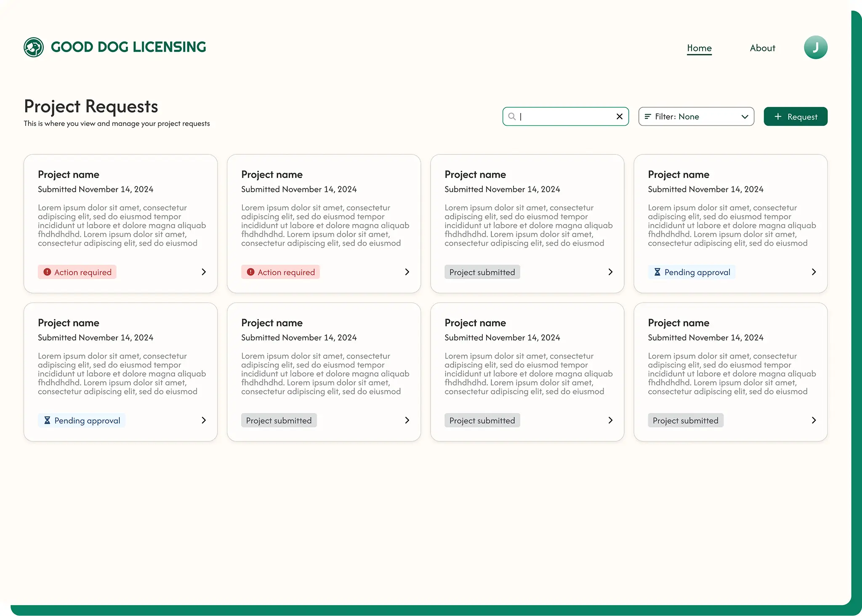Click the profile avatar labeled J
This screenshot has height=616, width=862.
tap(815, 47)
